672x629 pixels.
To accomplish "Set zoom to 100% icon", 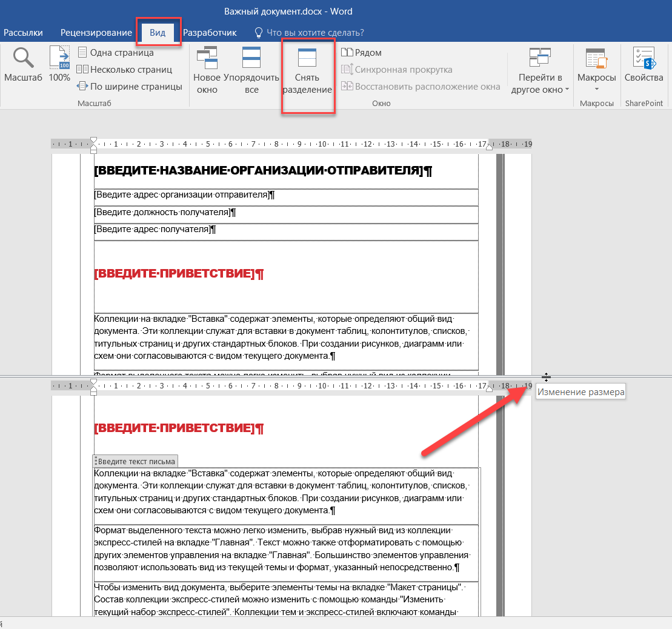I will 59,64.
